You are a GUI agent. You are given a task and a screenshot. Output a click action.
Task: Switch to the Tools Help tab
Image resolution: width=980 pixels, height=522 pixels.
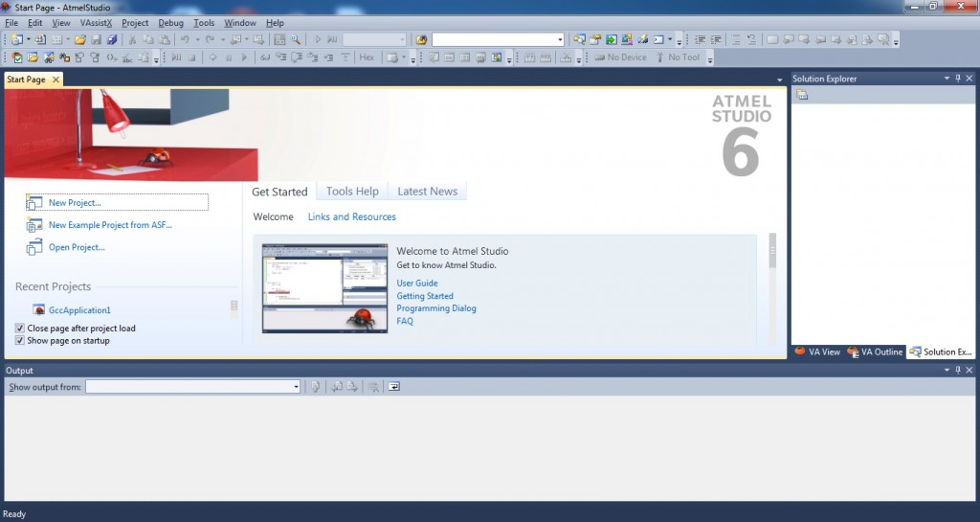(352, 192)
